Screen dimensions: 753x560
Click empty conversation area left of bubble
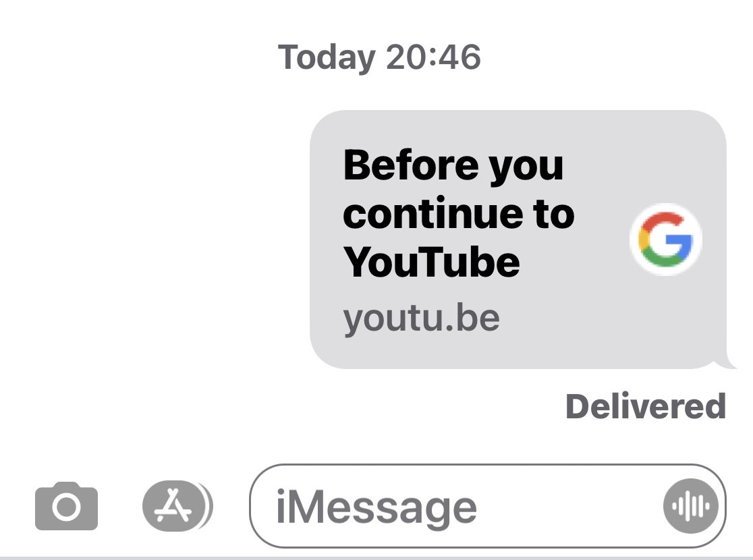[x=154, y=239]
